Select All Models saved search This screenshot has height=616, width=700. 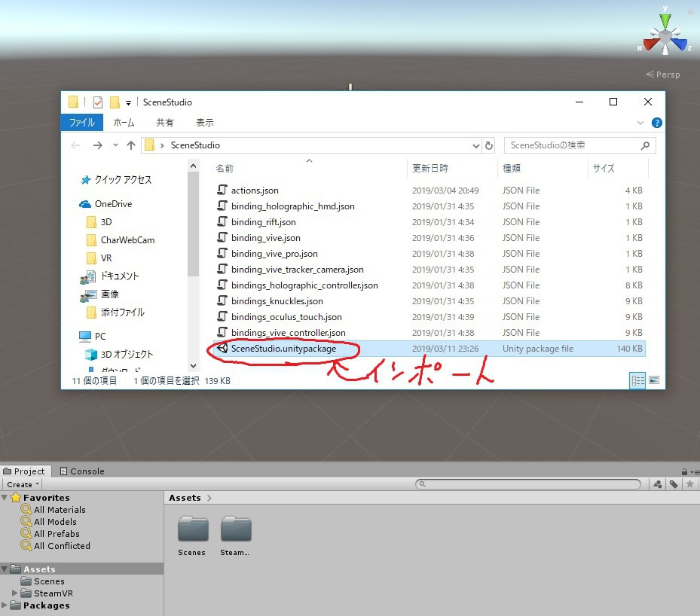[55, 521]
